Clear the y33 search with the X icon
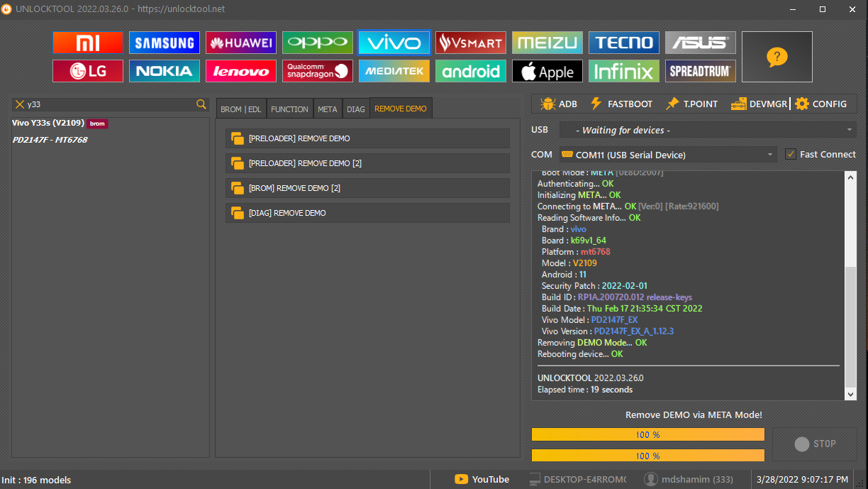The height and width of the screenshot is (489, 868). pos(20,104)
